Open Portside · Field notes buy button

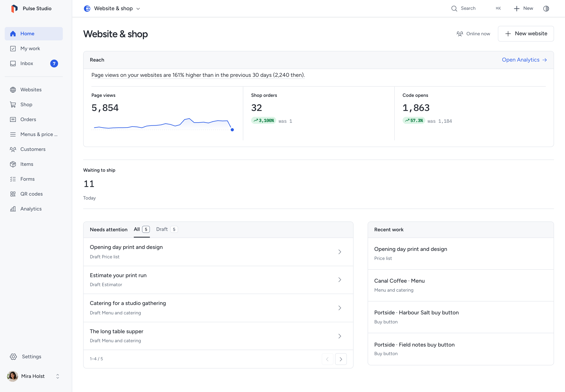tap(460, 349)
